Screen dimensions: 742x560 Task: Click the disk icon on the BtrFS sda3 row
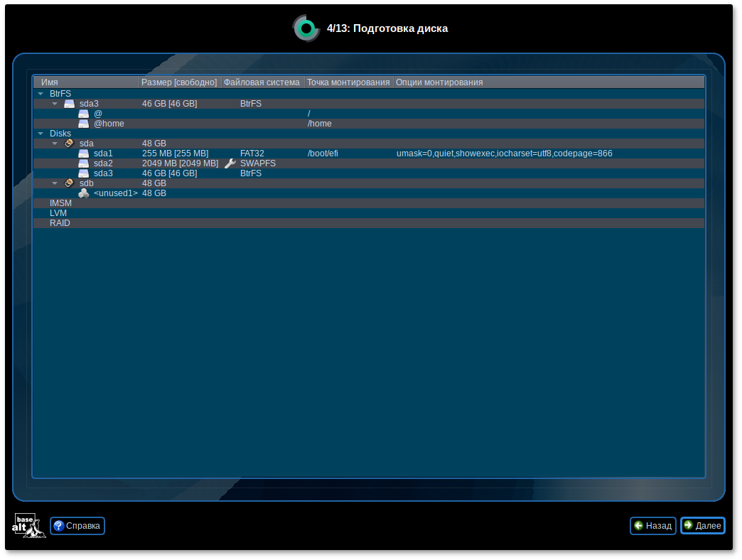pyautogui.click(x=69, y=103)
